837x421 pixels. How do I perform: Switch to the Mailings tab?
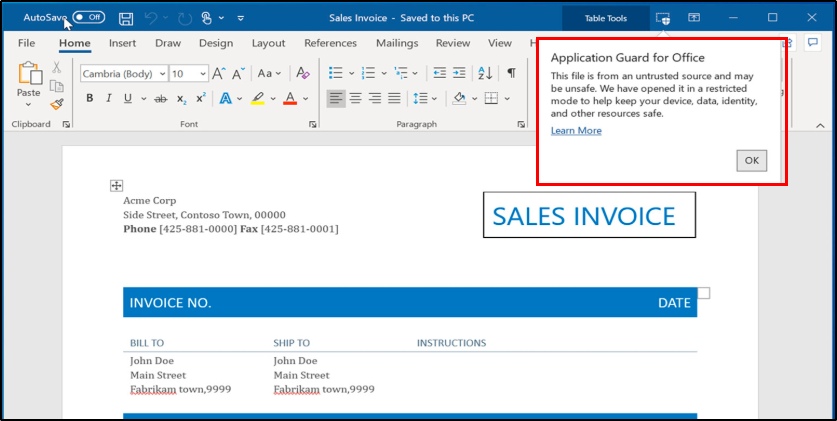click(x=397, y=43)
